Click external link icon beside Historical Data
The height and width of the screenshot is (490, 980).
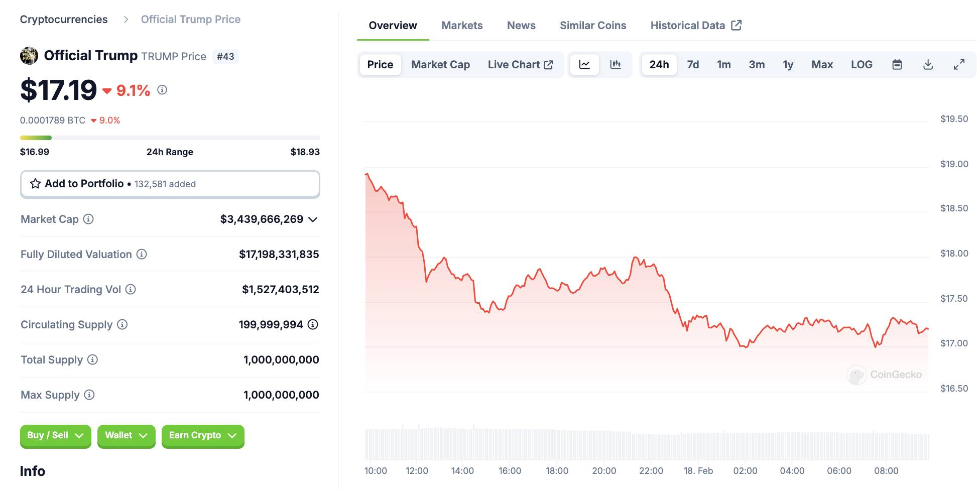(737, 25)
